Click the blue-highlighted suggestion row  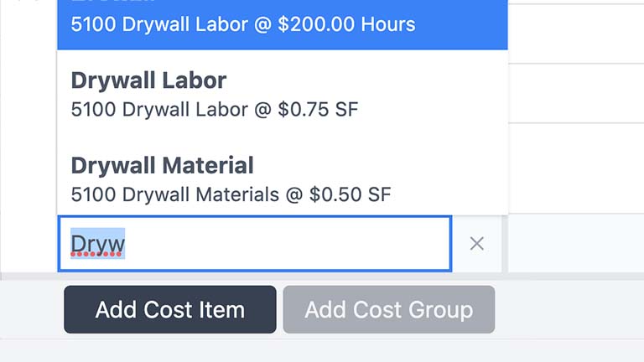pyautogui.click(x=282, y=24)
